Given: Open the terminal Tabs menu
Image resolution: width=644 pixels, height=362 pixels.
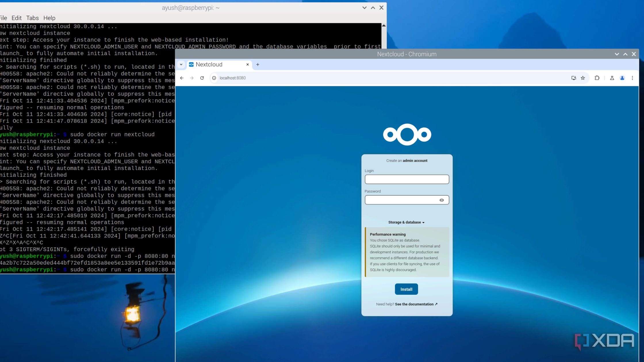Looking at the screenshot, I should 32,18.
